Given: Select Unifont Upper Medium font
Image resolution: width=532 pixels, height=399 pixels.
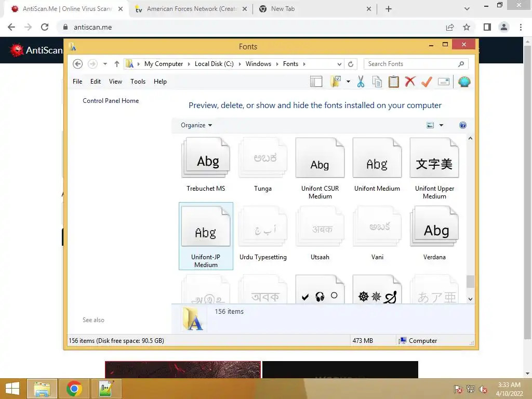Looking at the screenshot, I should pyautogui.click(x=434, y=169).
